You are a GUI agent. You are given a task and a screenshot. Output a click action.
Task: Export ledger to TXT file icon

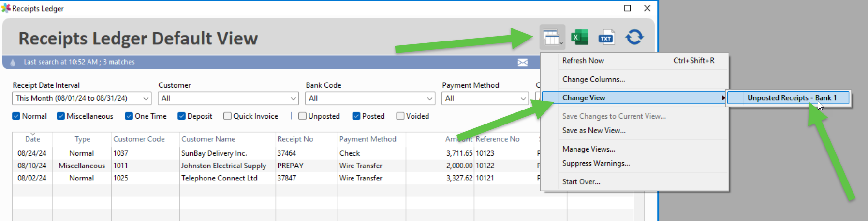pos(606,37)
